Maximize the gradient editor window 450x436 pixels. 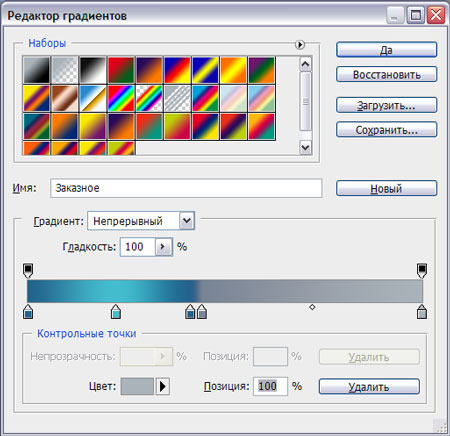[x=416, y=15]
